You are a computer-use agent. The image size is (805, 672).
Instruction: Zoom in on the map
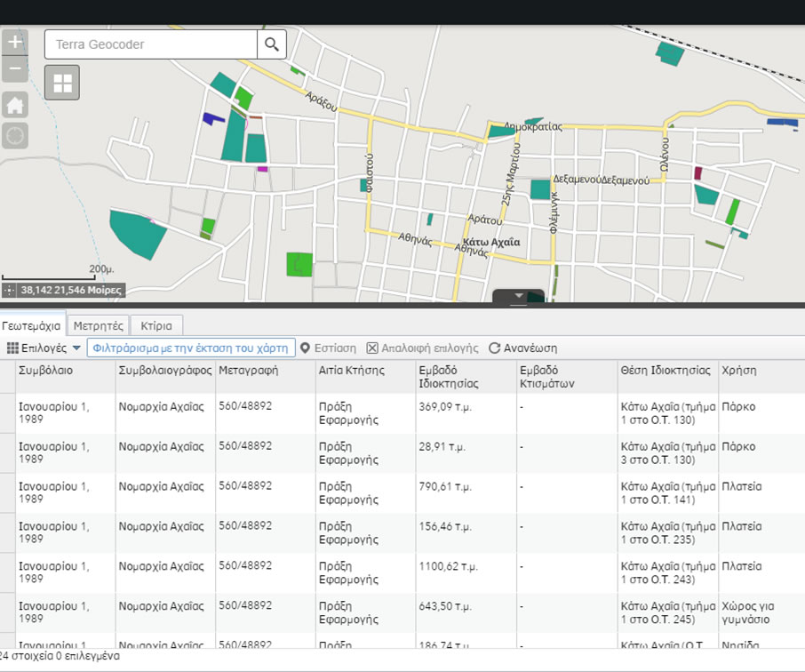[x=15, y=42]
